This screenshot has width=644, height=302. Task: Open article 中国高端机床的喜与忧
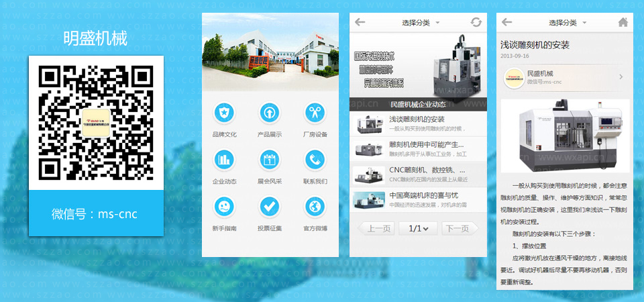418,200
